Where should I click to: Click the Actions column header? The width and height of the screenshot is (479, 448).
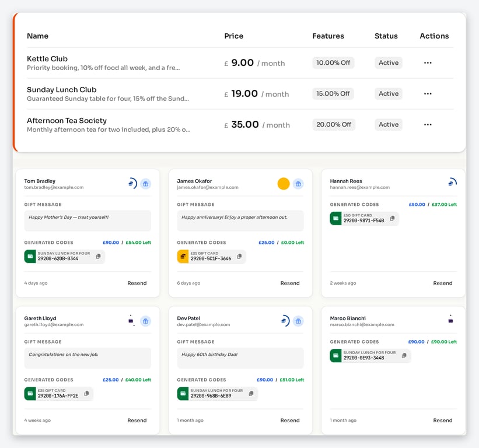(434, 36)
